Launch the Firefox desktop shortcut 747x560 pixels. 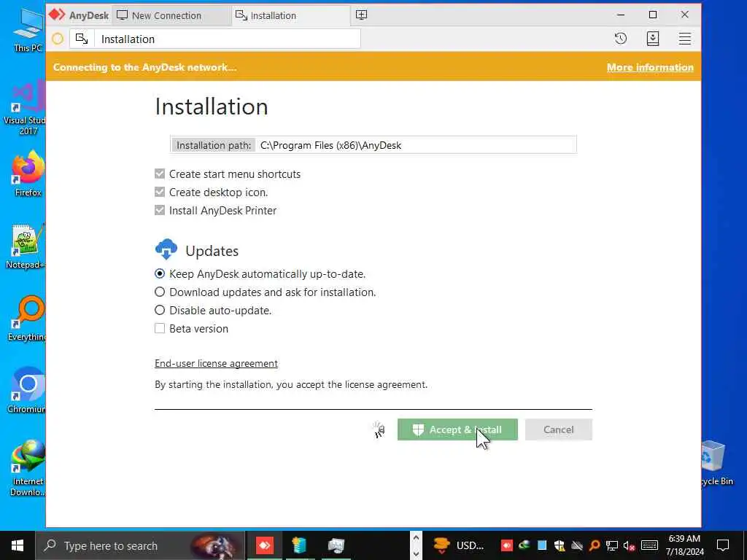click(28, 174)
